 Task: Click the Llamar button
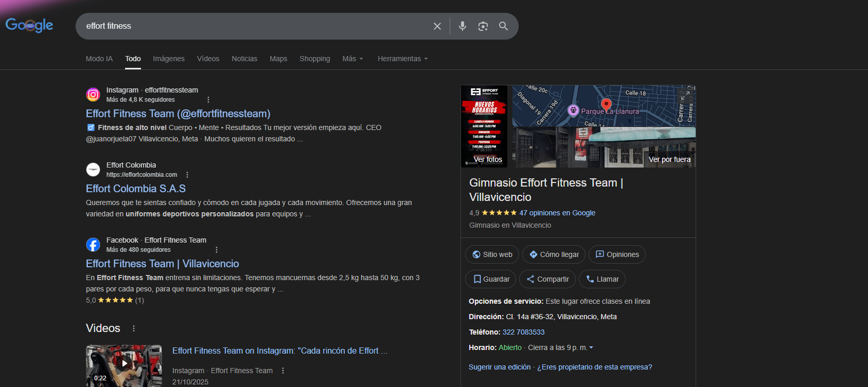[x=602, y=279]
